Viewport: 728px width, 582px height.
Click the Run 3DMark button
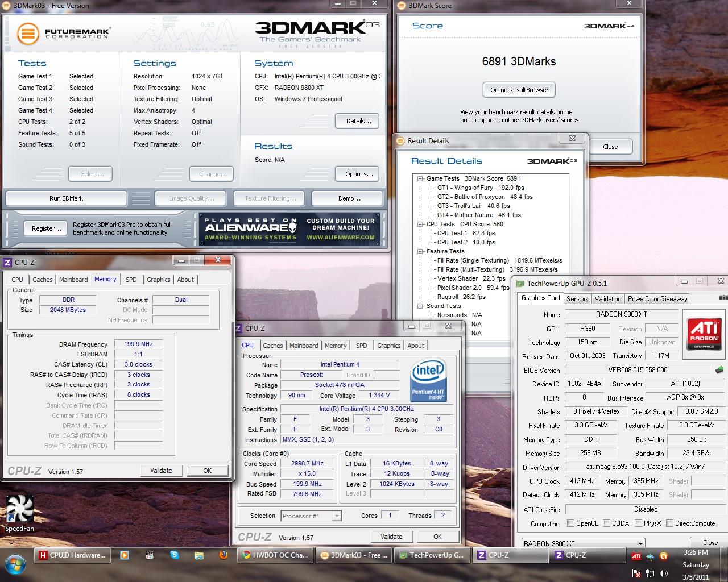click(x=66, y=198)
